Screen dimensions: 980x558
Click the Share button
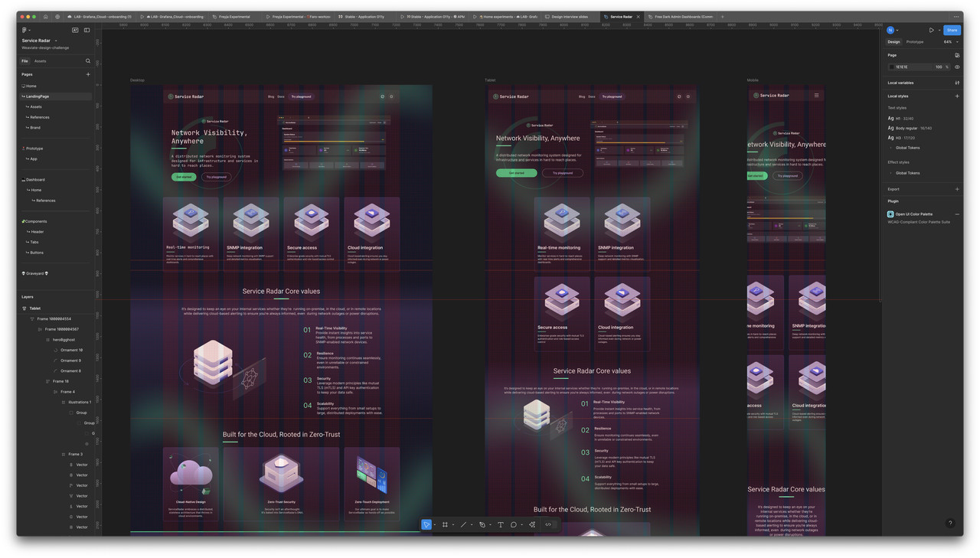point(952,30)
